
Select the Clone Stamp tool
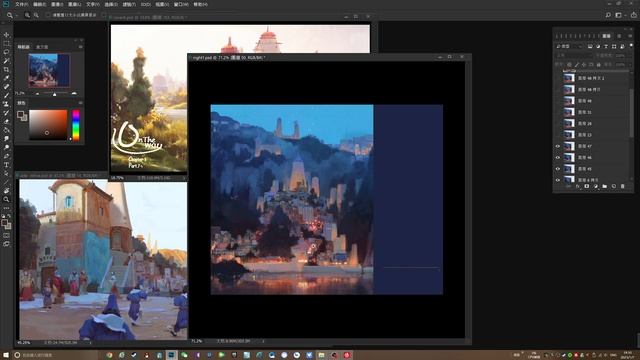pyautogui.click(x=7, y=104)
